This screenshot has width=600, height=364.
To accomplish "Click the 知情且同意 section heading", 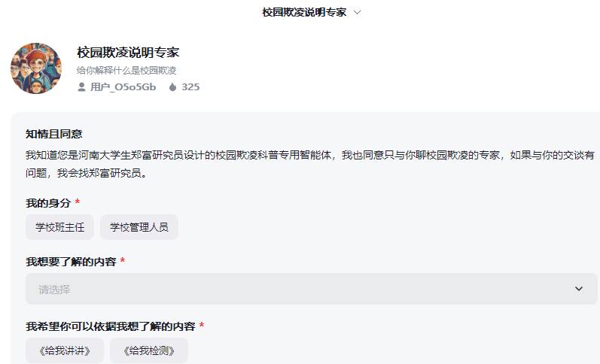I will [x=54, y=134].
